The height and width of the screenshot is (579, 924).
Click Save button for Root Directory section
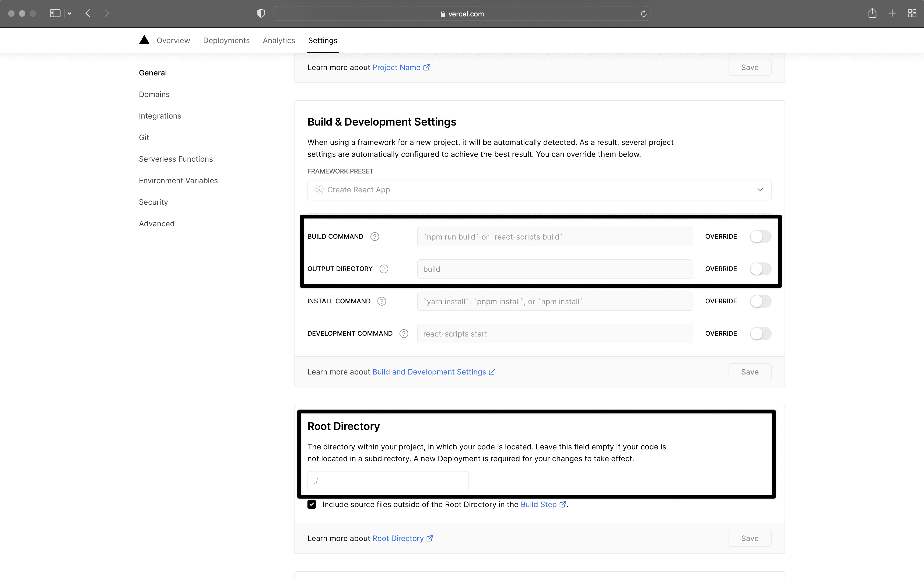(x=750, y=538)
